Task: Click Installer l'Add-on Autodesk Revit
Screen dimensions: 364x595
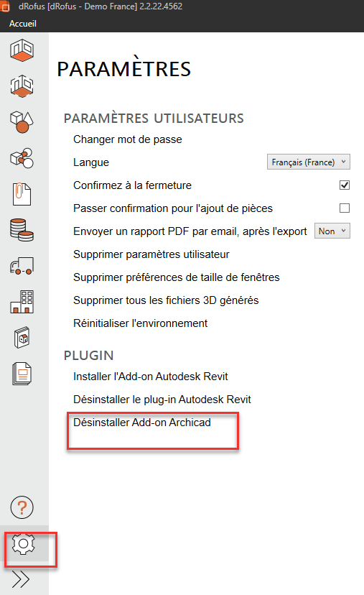Action: tap(151, 377)
